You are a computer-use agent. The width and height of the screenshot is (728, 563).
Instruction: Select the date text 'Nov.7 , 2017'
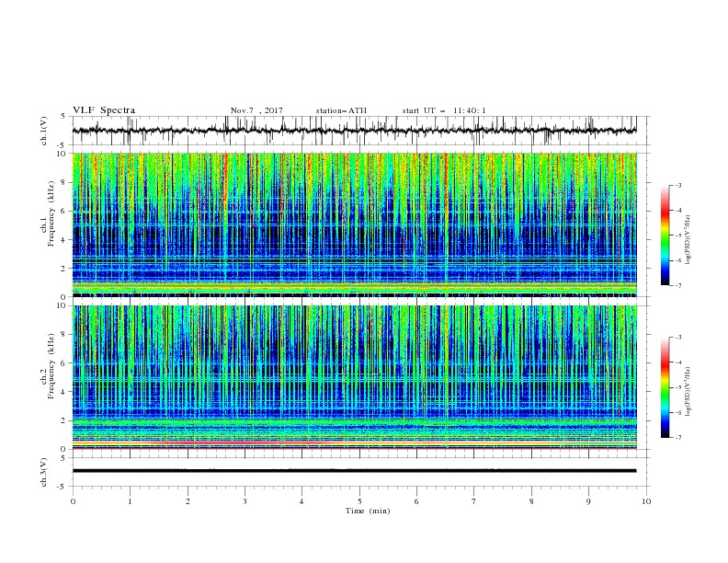(x=256, y=110)
